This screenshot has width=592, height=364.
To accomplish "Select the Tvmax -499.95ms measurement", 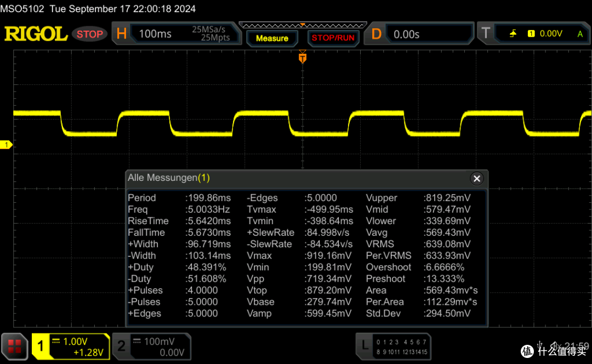I will coord(300,209).
